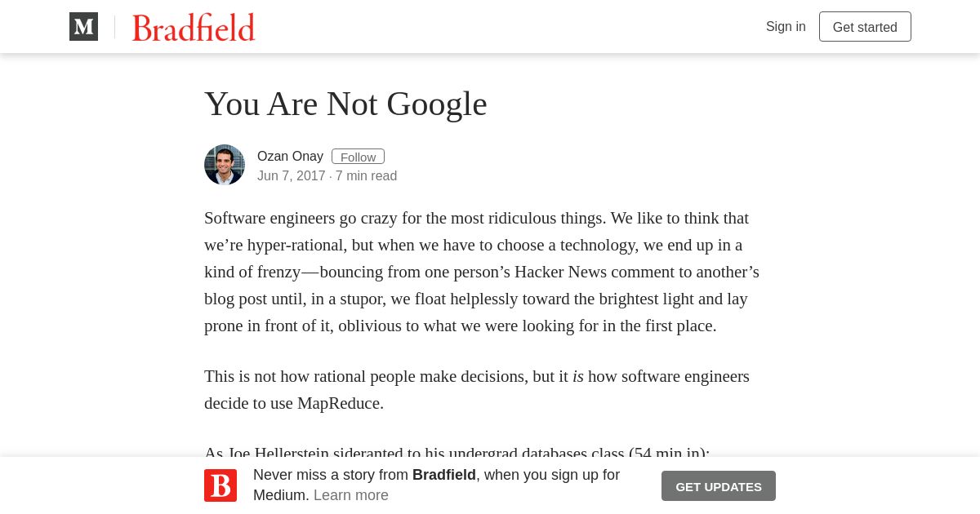Screen dimensions: 980x514
Task: Click the 7 min read label
Action: pyautogui.click(x=366, y=175)
